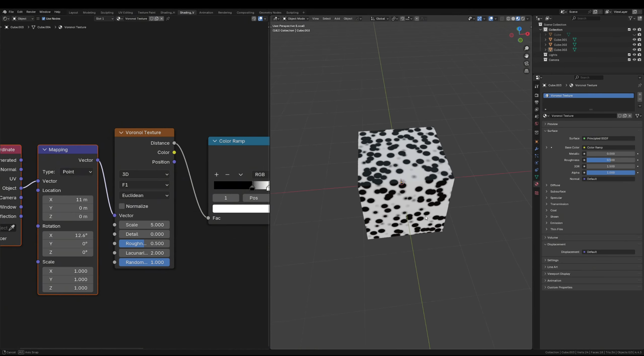This screenshot has height=356, width=644.
Task: Switch to solid viewport shading
Action: pos(513,19)
